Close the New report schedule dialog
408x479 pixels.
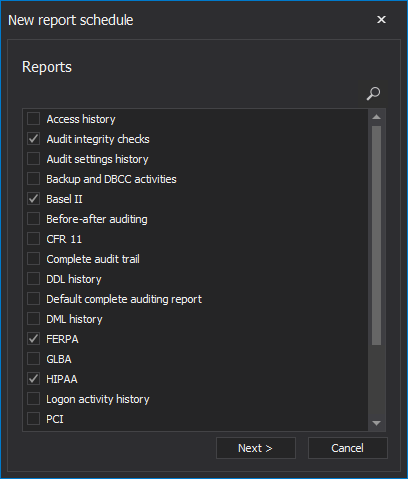coord(381,20)
